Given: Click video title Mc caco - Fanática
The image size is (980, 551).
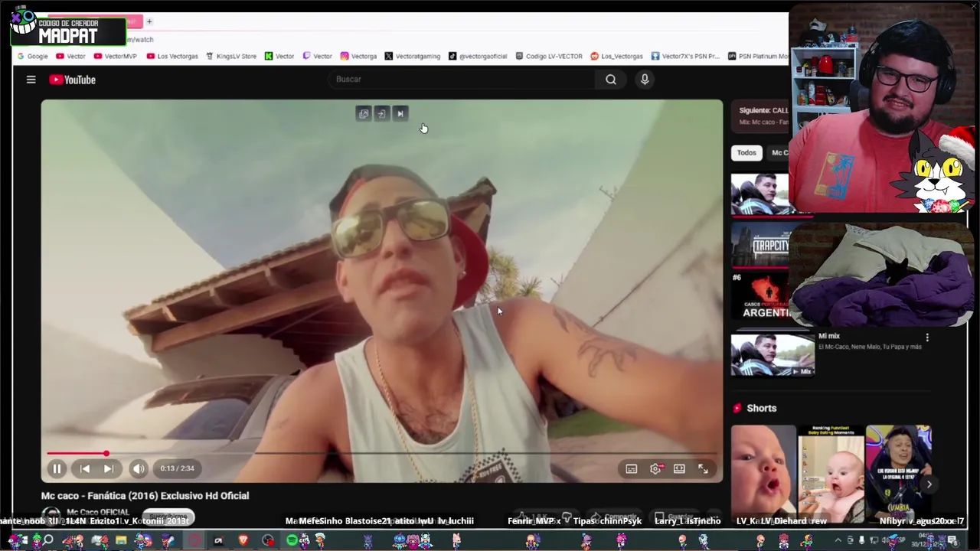Looking at the screenshot, I should [145, 496].
